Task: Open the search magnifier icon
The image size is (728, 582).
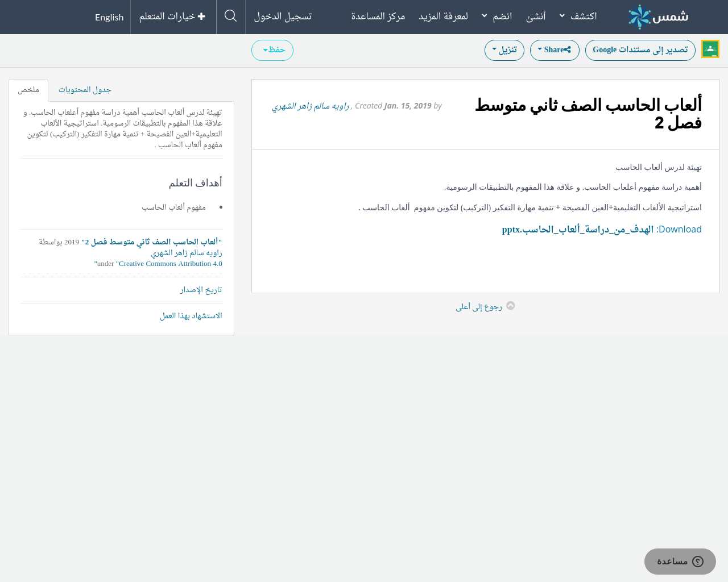Action: (231, 16)
